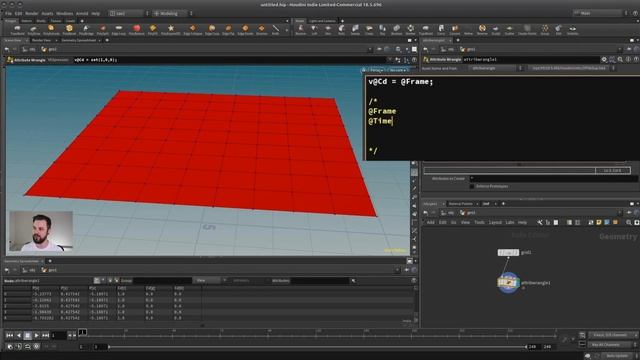Screen dimensions: 640x360
Task: Open the Auto Update dropdown
Action: [619, 356]
